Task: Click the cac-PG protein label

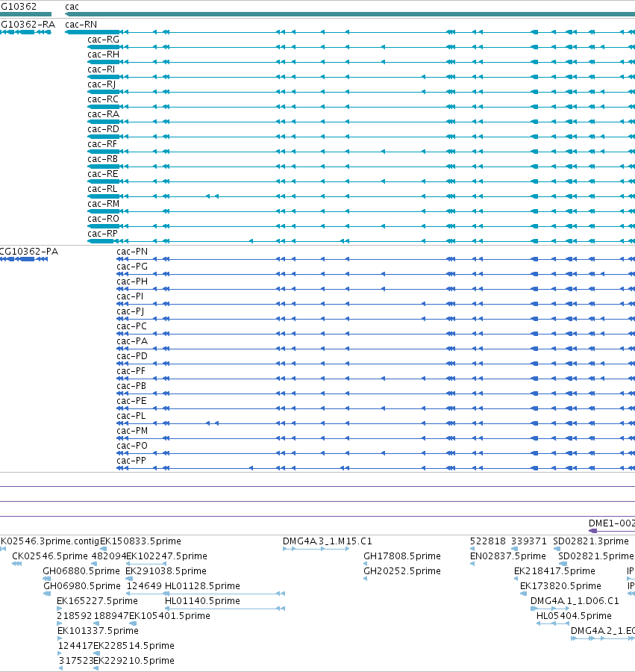Action: (x=132, y=267)
